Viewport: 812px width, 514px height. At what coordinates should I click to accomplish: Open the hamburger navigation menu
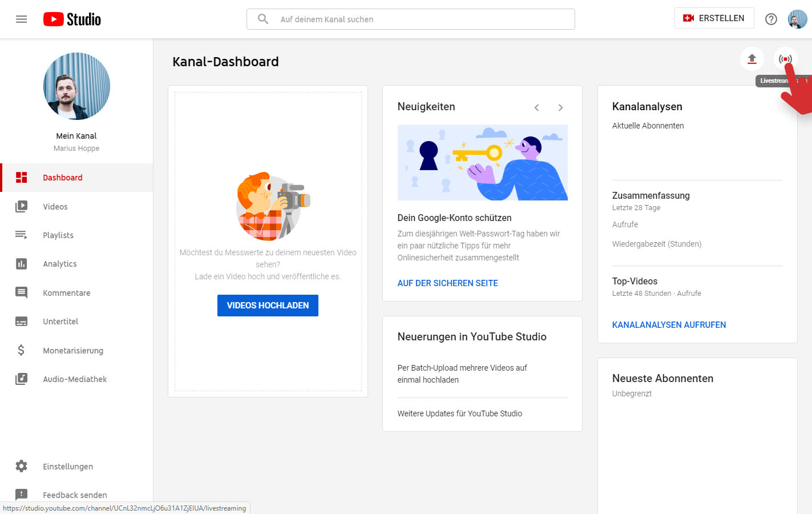click(x=21, y=19)
